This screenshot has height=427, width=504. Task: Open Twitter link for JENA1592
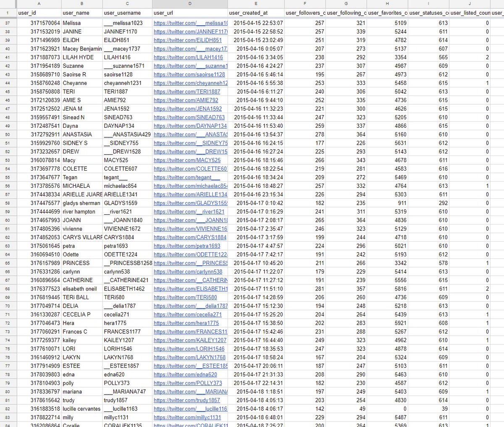tap(188, 109)
